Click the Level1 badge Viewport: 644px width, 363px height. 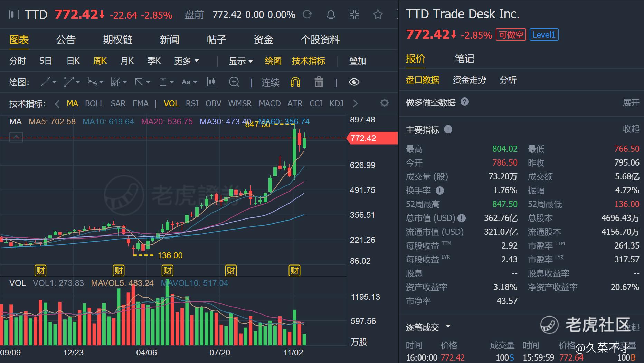544,35
